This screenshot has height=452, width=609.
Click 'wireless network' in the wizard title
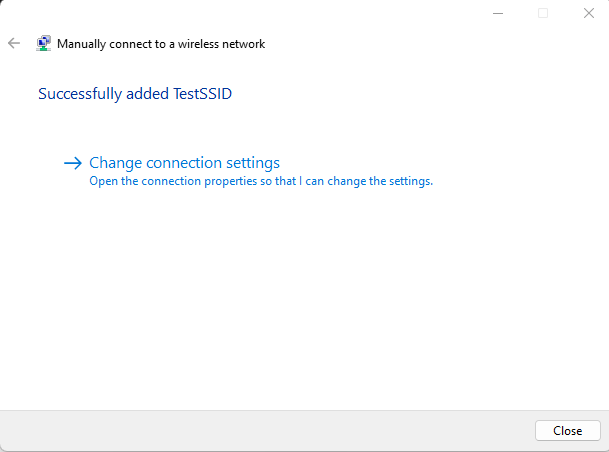click(x=221, y=44)
